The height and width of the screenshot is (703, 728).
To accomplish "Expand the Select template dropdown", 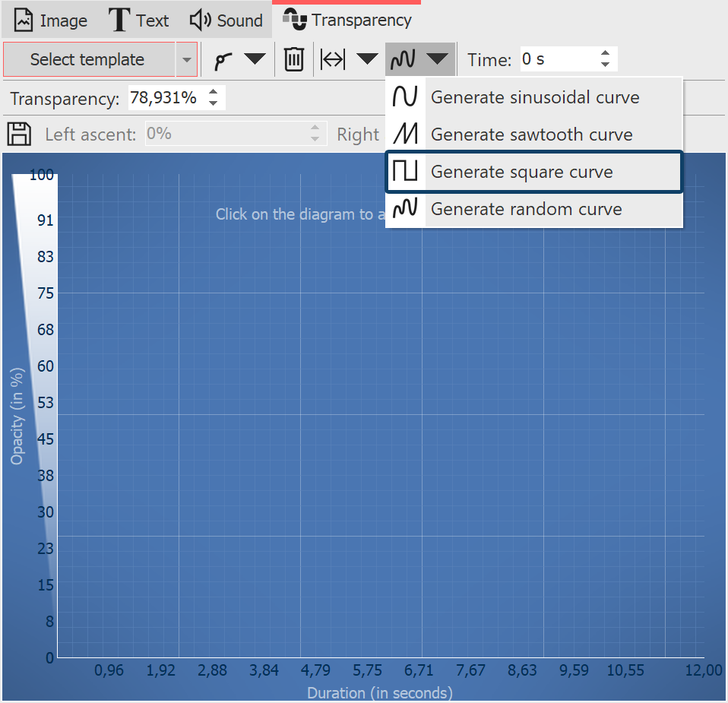I will click(186, 59).
